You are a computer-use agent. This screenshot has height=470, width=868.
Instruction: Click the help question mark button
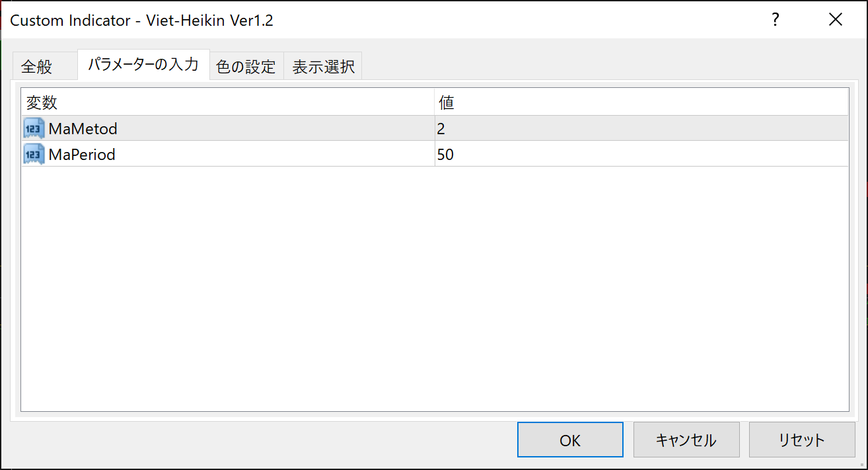(776, 20)
